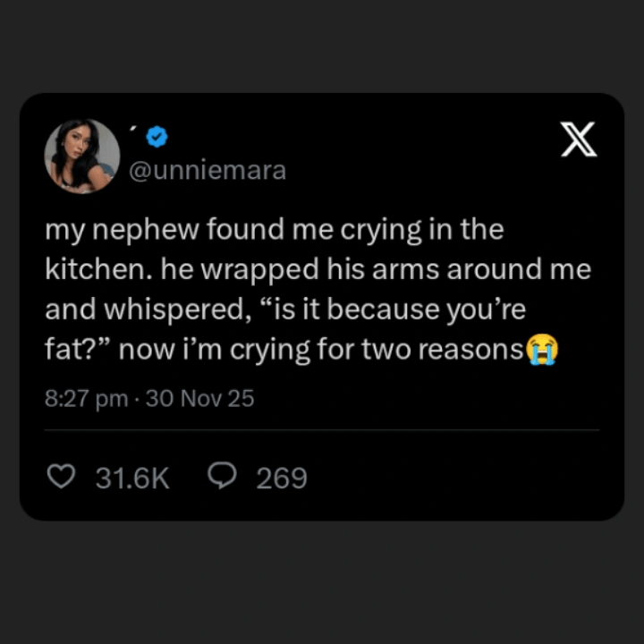This screenshot has height=644, width=644.
Task: Open replies via the speech bubble icon
Action: point(222,478)
